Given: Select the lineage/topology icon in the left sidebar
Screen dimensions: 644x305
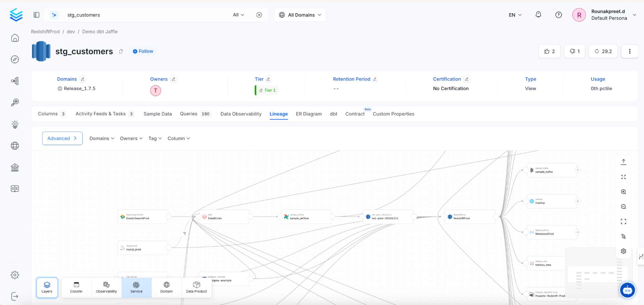Looking at the screenshot, I should pyautogui.click(x=15, y=81).
